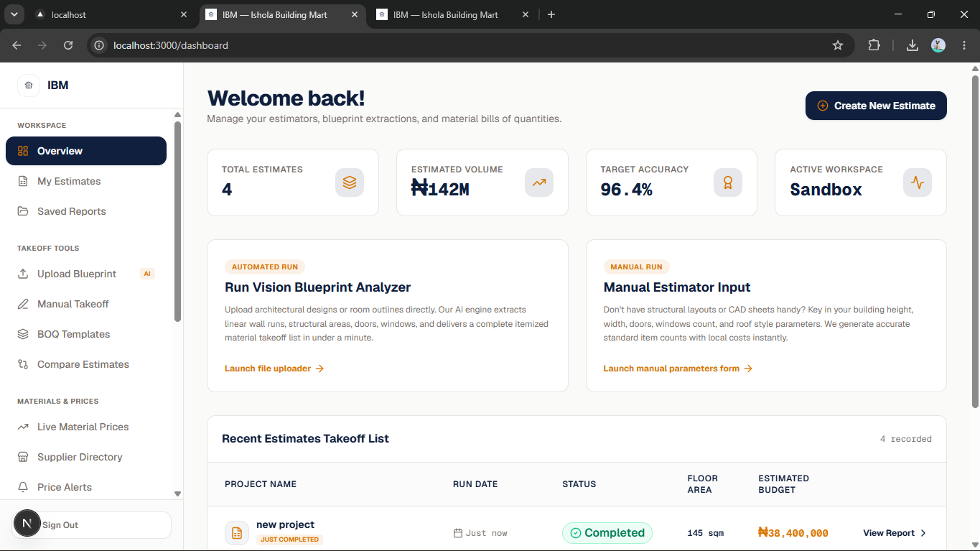
Task: Open Compare Estimates
Action: [x=86, y=364]
